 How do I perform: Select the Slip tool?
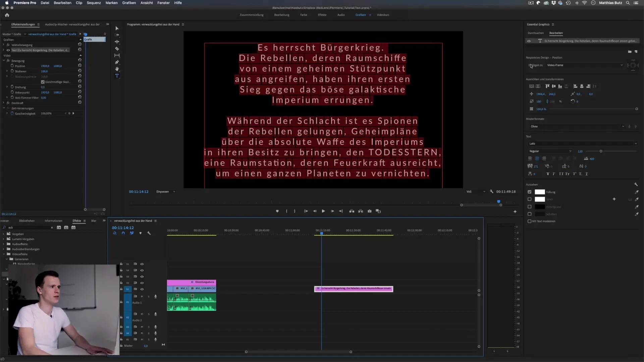coord(117,55)
